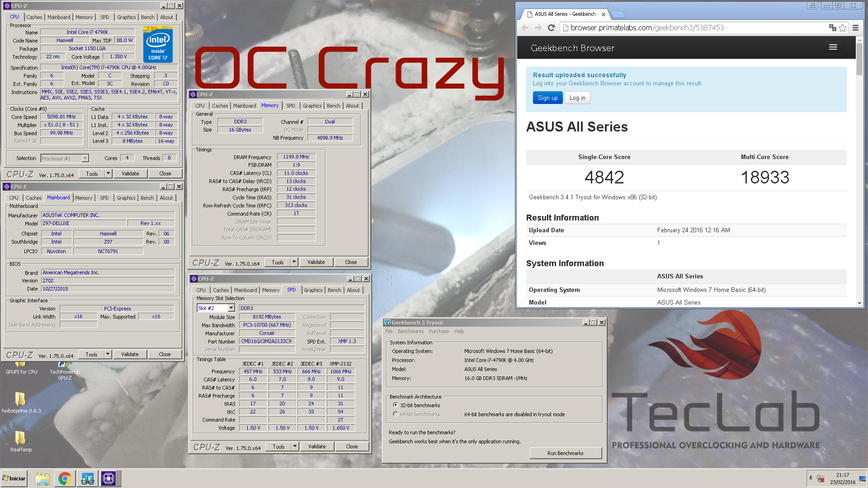This screenshot has width=868, height=488.
Task: Click the Geekbench Browser header title
Action: pos(572,48)
